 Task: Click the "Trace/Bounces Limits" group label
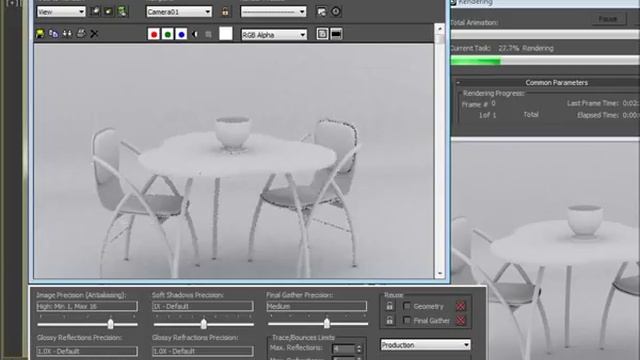(303, 338)
